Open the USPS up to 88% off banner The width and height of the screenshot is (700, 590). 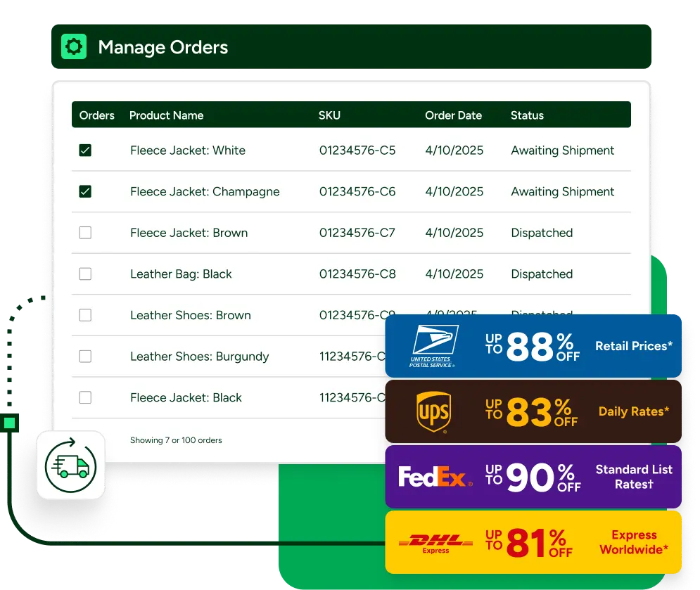533,345
